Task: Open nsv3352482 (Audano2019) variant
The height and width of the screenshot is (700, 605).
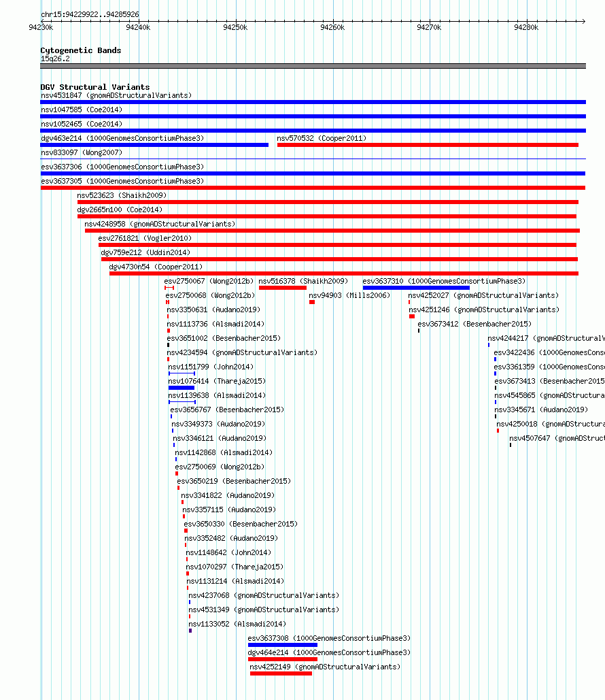Action: click(x=231, y=538)
